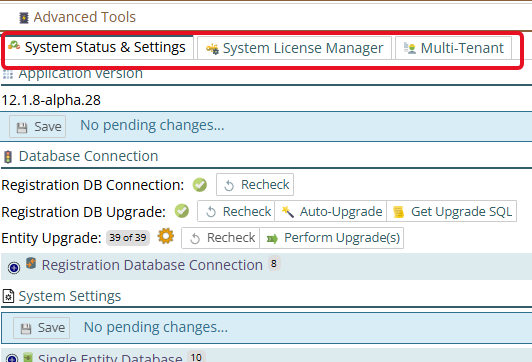Expand Registration Database Connection section
The height and width of the screenshot is (362, 532).
coord(14,268)
